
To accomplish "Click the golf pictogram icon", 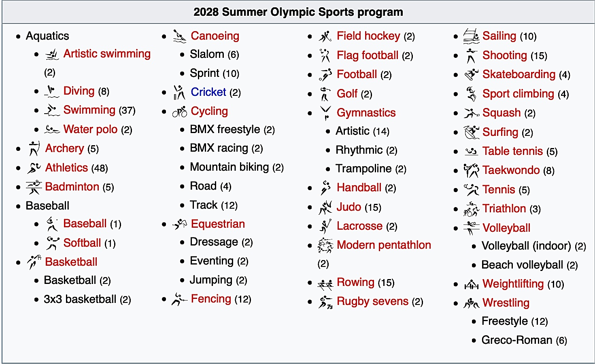I will (325, 94).
